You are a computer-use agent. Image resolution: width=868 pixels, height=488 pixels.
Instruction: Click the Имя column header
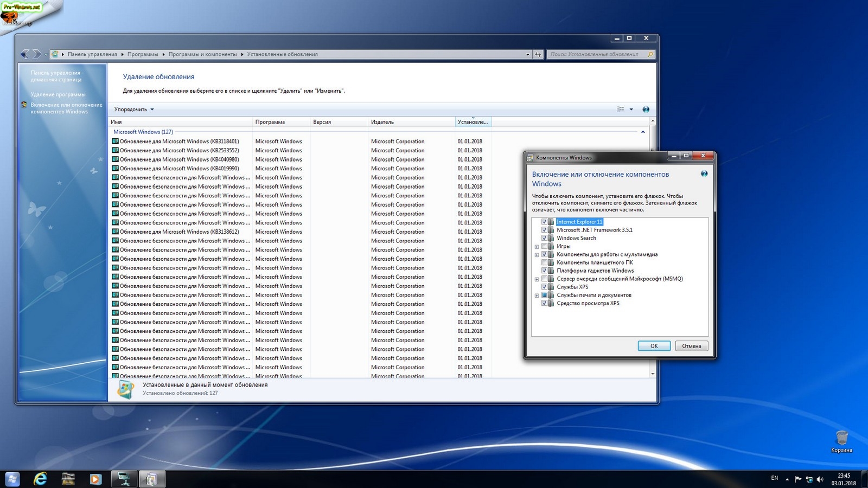[116, 122]
